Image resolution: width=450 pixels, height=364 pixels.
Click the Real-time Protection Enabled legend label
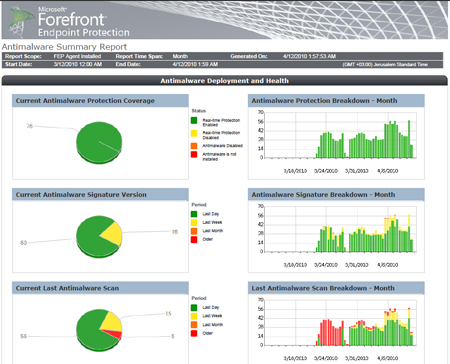[x=221, y=122]
